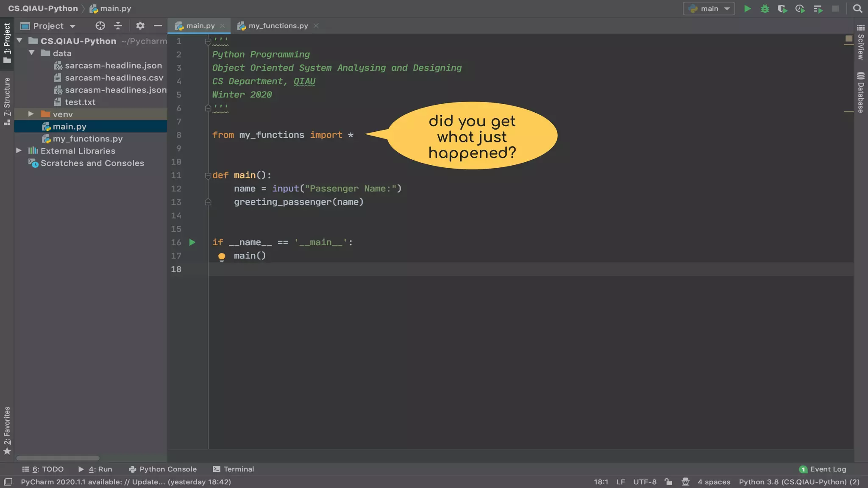The image size is (868, 488).
Task: Close the main.py tab
Action: pos(223,26)
